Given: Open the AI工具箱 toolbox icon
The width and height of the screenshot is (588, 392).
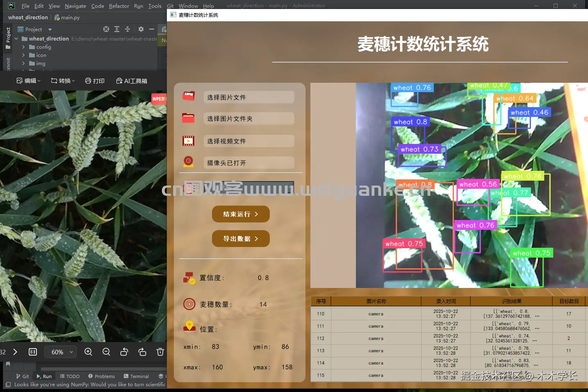Looking at the screenshot, I should tap(119, 81).
